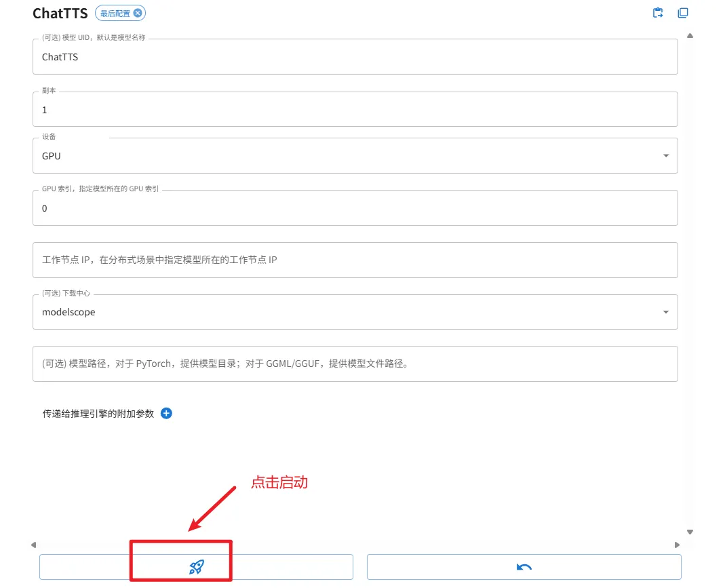Click the vertical scrollbar up arrow
This screenshot has height=588, width=725.
[x=690, y=35]
